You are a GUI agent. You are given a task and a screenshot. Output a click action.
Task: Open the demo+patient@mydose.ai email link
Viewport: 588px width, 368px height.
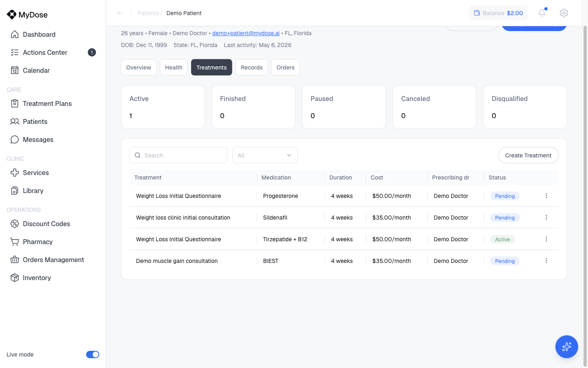pyautogui.click(x=246, y=33)
